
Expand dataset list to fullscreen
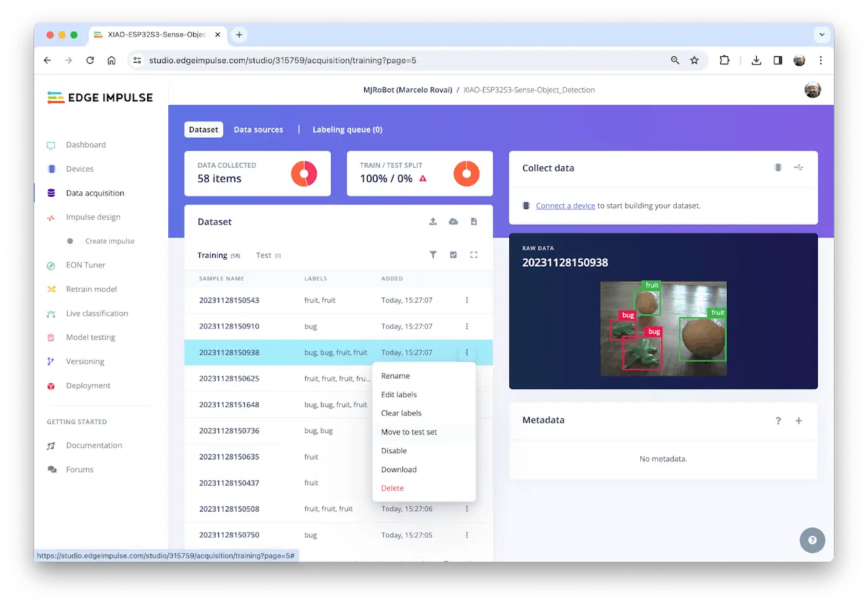pos(474,255)
